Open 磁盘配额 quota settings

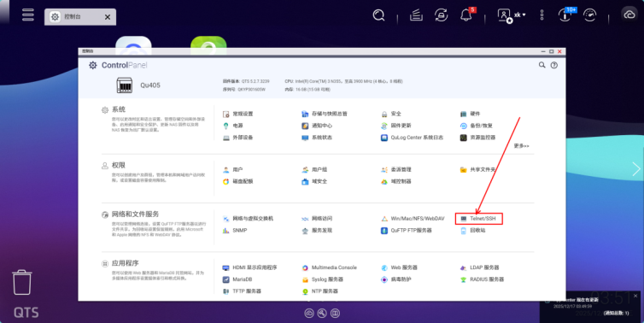[x=237, y=182]
